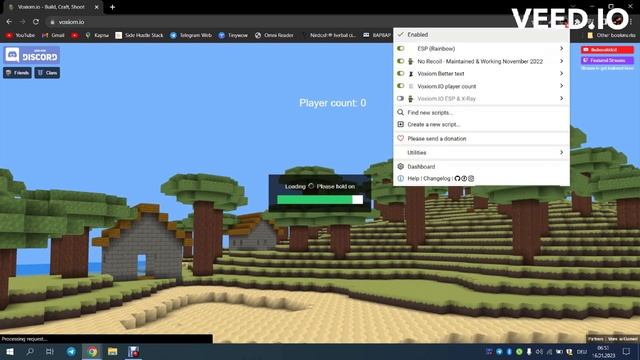Expand the No Recoil submenu arrow
The width and height of the screenshot is (640, 360).
[562, 61]
